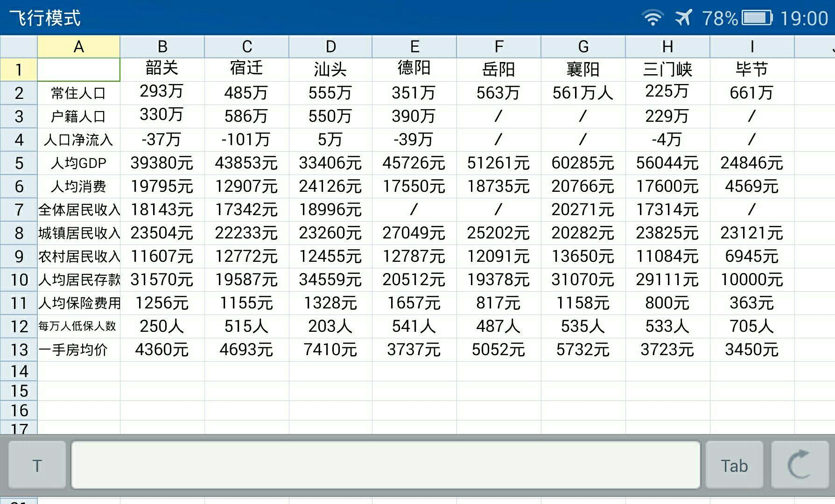Viewport: 835px width, 504px height.
Task: Select row 13 header
Action: (19, 350)
